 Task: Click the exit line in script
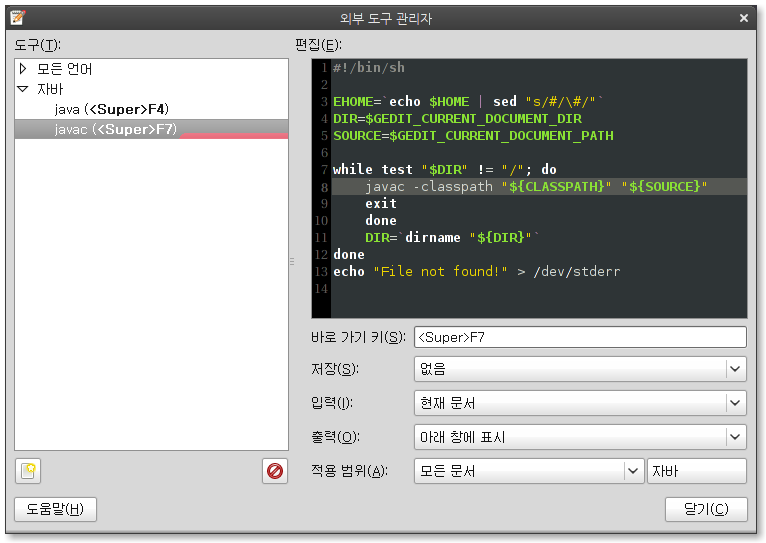(381, 204)
